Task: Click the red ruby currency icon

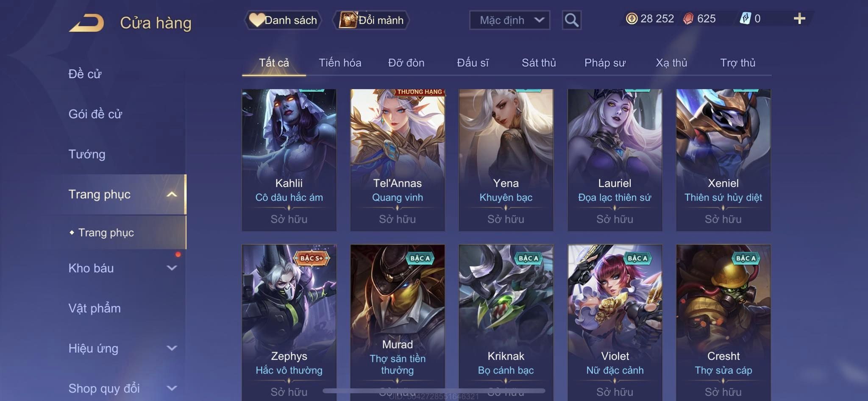Action: tap(688, 19)
